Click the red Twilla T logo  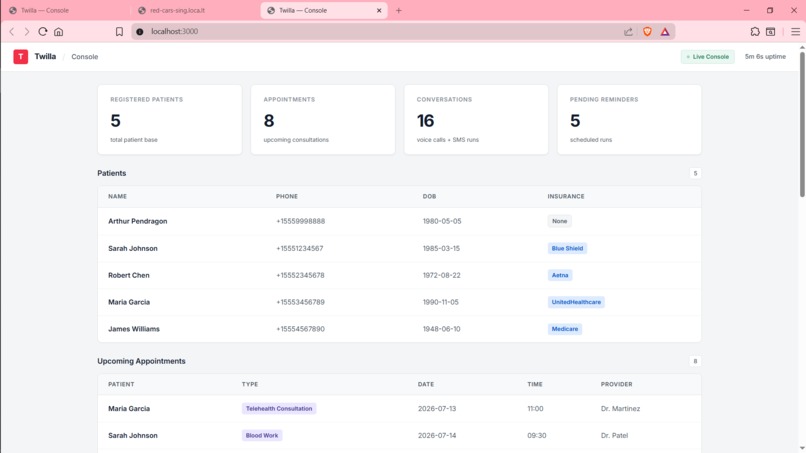pos(21,57)
